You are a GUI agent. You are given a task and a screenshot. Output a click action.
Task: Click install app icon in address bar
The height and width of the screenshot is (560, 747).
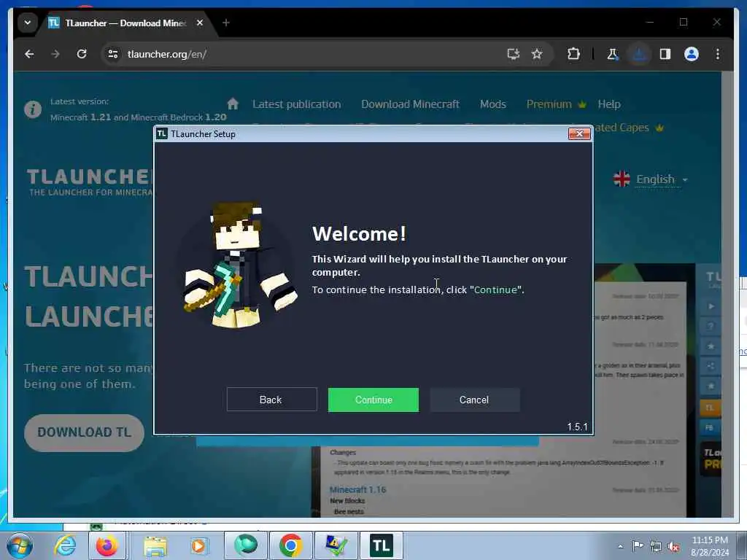[x=513, y=54]
